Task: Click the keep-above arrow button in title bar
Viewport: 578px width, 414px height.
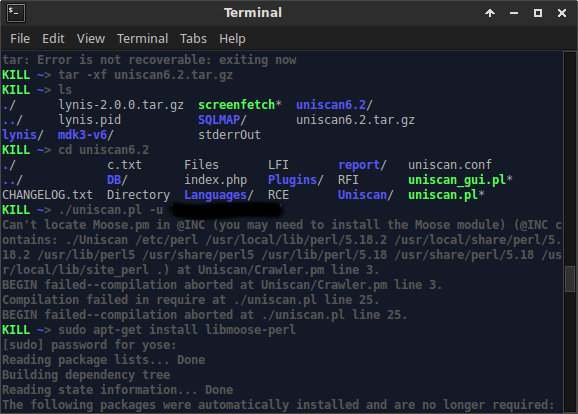Action: [490, 13]
